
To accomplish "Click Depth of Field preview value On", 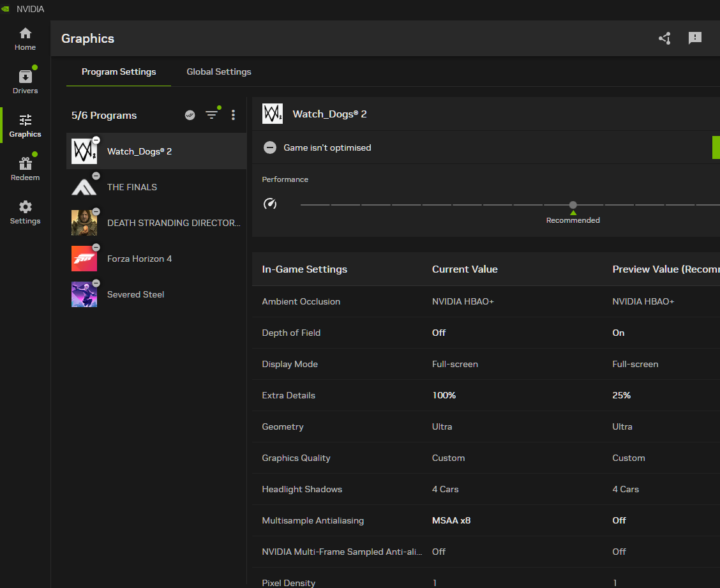I will pos(618,333).
